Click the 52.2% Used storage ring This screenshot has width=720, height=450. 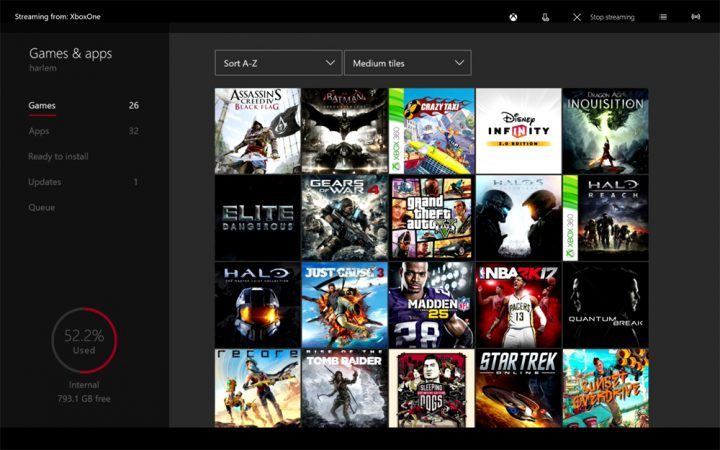click(x=84, y=341)
